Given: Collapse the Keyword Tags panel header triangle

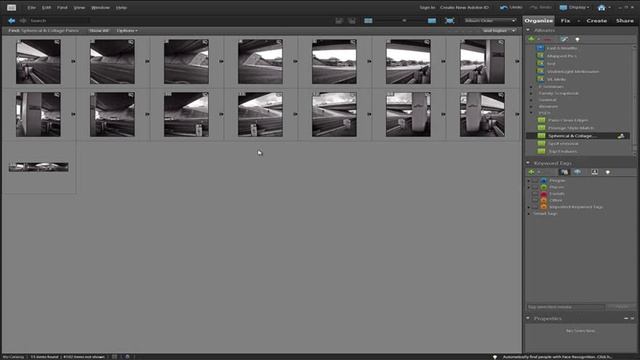Looking at the screenshot, I should click(528, 163).
